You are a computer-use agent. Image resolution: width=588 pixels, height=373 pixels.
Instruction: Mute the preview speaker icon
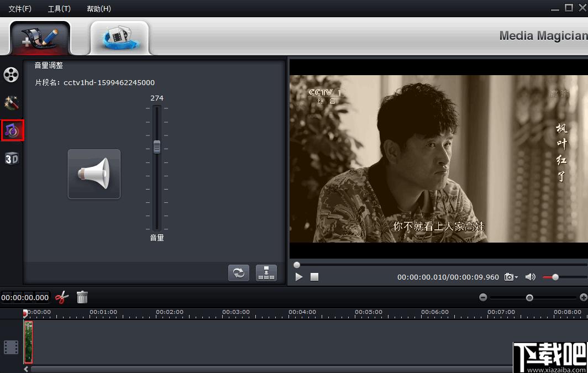point(531,277)
